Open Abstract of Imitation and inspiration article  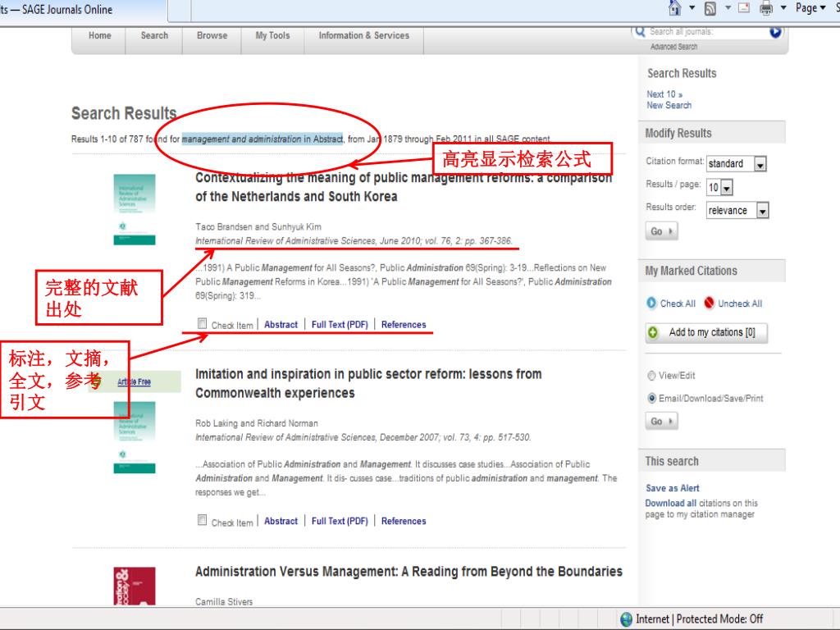click(x=281, y=521)
